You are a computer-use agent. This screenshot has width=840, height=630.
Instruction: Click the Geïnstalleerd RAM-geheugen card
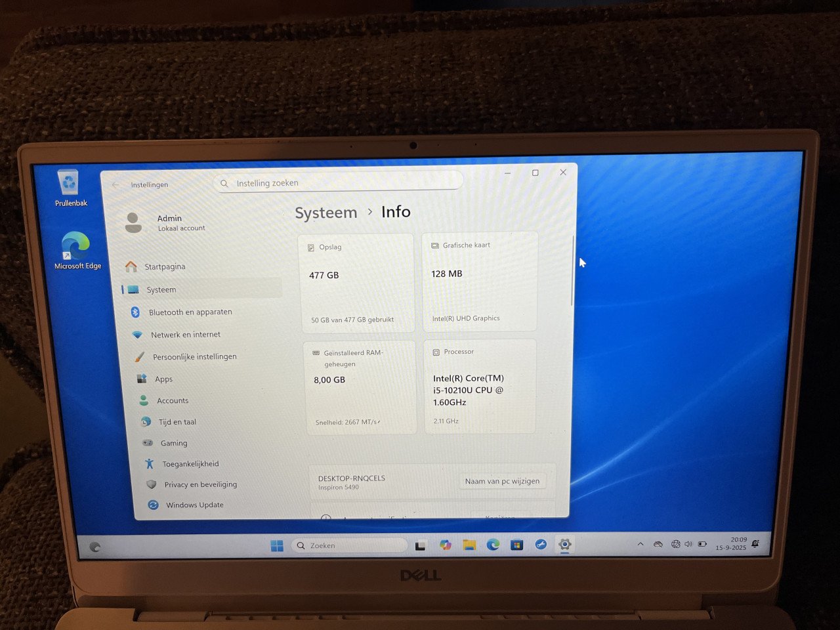(x=360, y=387)
